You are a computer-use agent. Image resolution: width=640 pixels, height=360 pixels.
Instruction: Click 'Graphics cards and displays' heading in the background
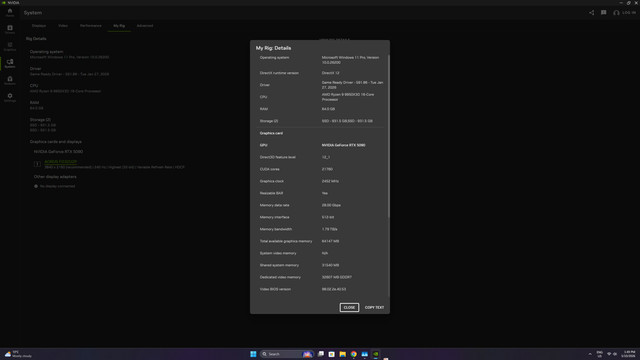point(56,142)
